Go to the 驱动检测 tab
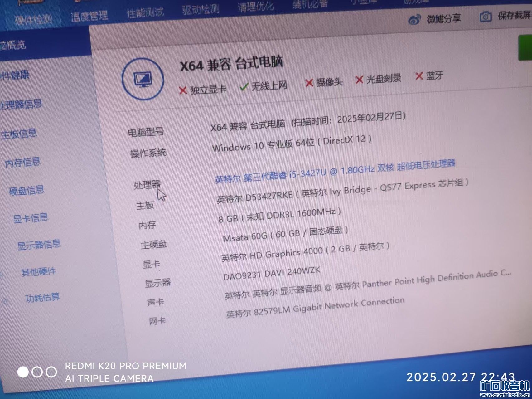This screenshot has width=532, height=399. (201, 9)
